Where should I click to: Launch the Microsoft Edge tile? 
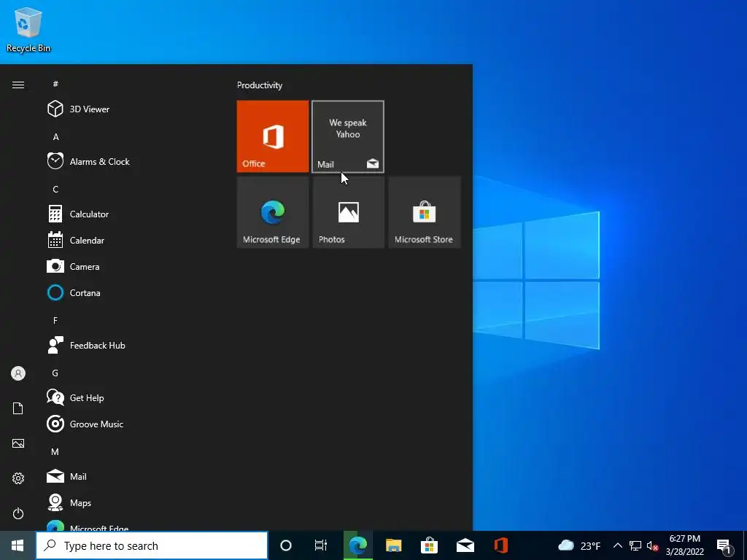[273, 212]
